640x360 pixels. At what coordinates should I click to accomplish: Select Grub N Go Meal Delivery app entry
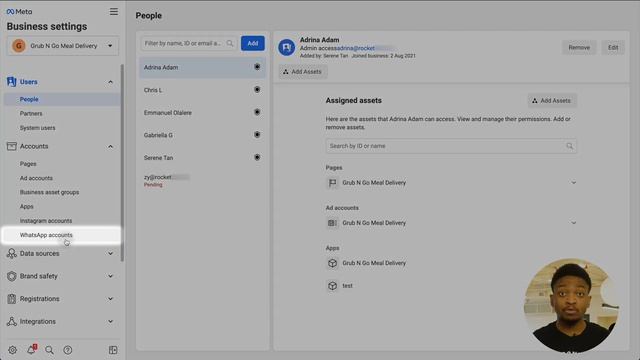(x=374, y=263)
